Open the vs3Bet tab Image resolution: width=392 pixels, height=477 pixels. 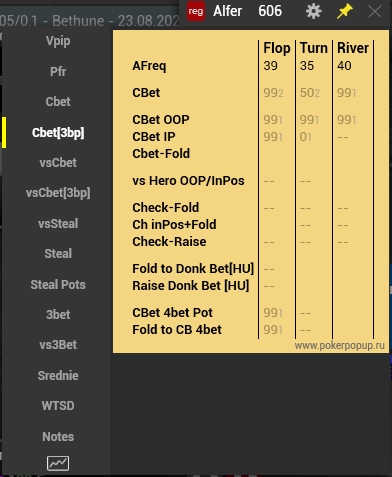point(58,345)
